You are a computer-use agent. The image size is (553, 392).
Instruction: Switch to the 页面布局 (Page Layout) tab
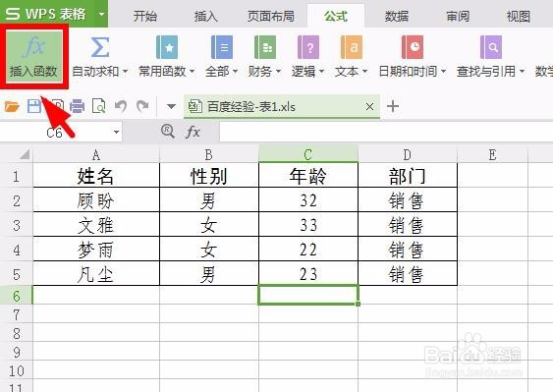coord(271,17)
